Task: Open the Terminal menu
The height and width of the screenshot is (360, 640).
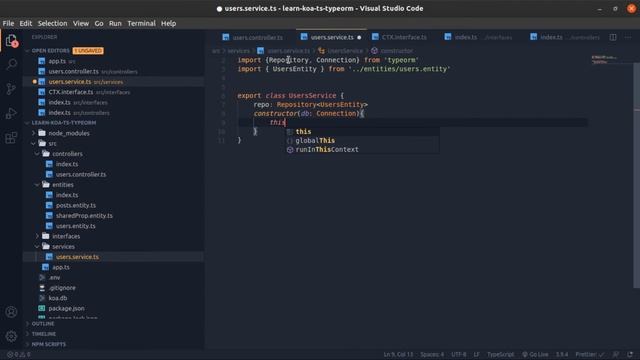Action: pos(141,23)
